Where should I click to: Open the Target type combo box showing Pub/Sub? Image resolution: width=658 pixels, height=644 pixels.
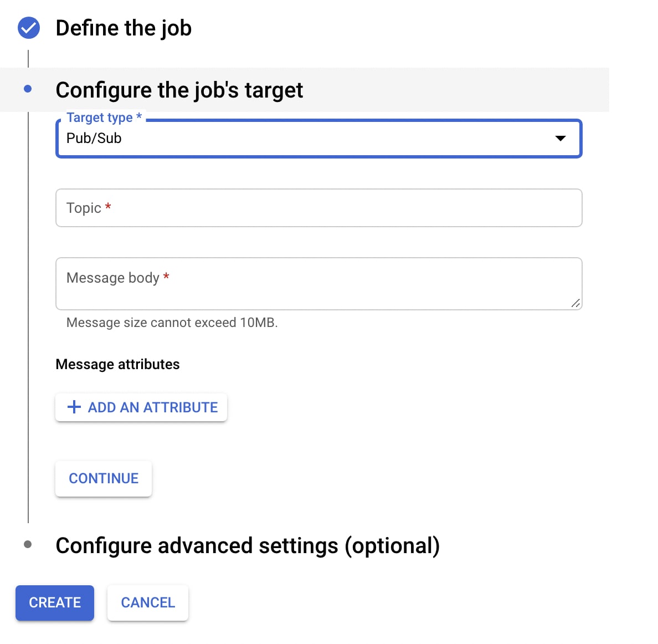pos(310,139)
